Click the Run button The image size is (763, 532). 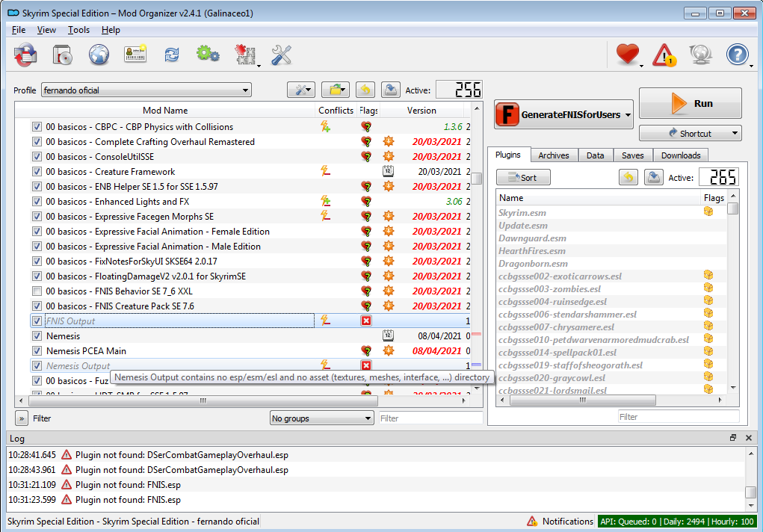(x=690, y=103)
